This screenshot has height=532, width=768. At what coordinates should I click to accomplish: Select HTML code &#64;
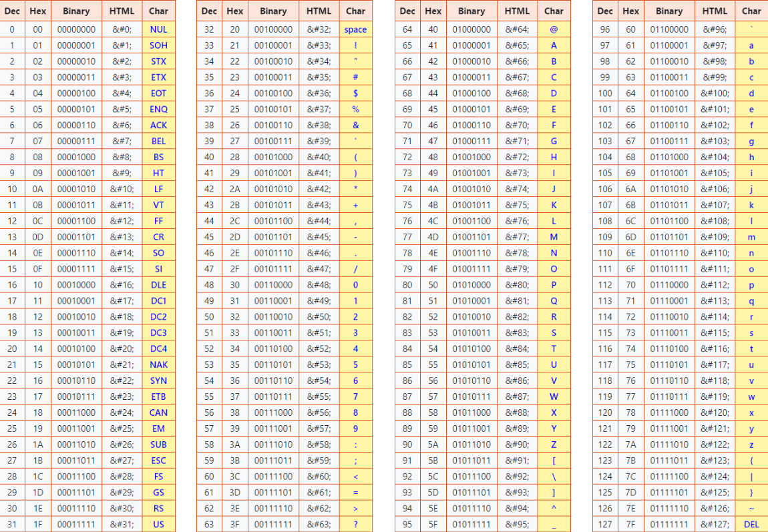pos(517,29)
